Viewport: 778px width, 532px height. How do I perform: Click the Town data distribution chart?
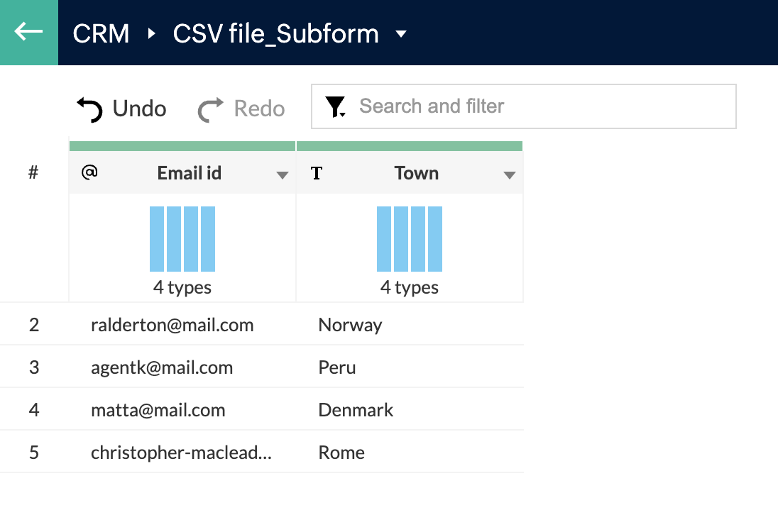(410, 239)
